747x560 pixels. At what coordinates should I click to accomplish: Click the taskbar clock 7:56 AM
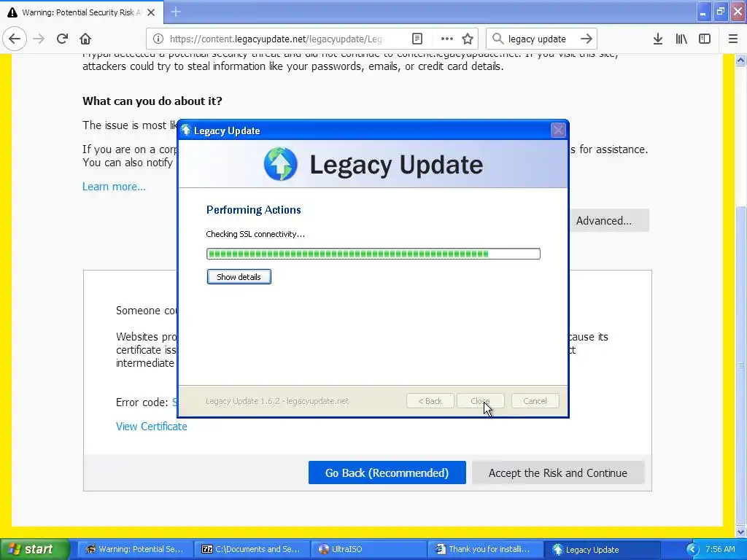coord(720,549)
